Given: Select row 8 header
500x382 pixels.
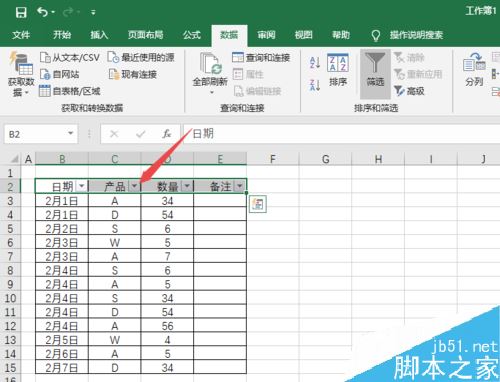Looking at the screenshot, I should click(10, 270).
